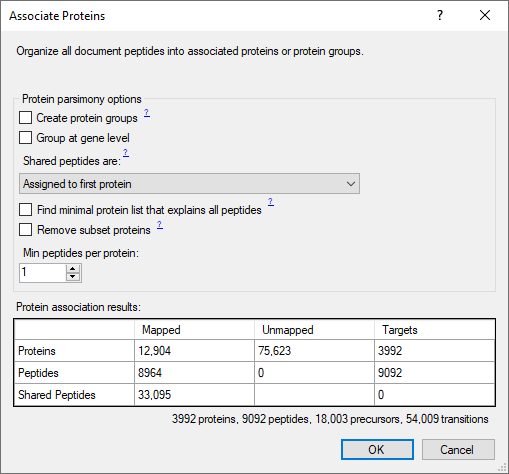This screenshot has height=474, width=509.
Task: Select the Mapped Proteins cell 12,904
Action: [x=194, y=351]
